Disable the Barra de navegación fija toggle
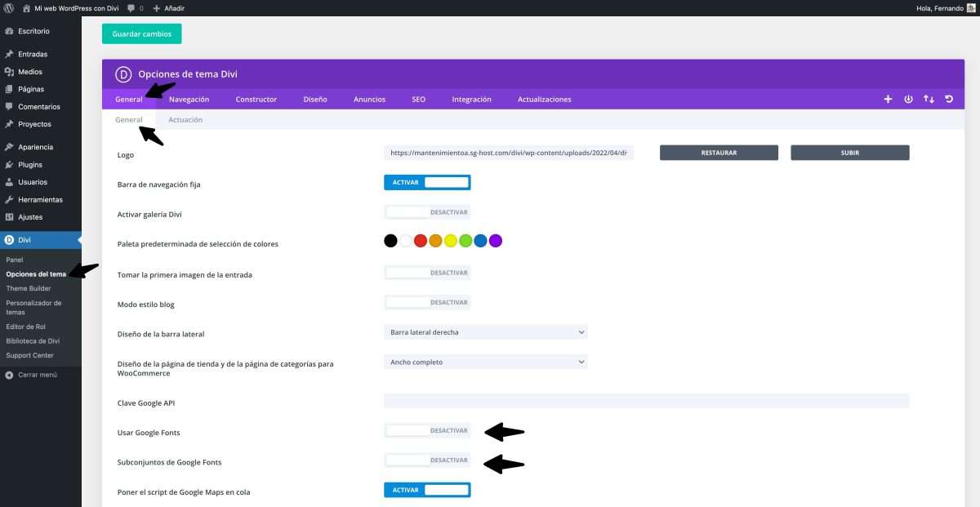 coord(427,182)
